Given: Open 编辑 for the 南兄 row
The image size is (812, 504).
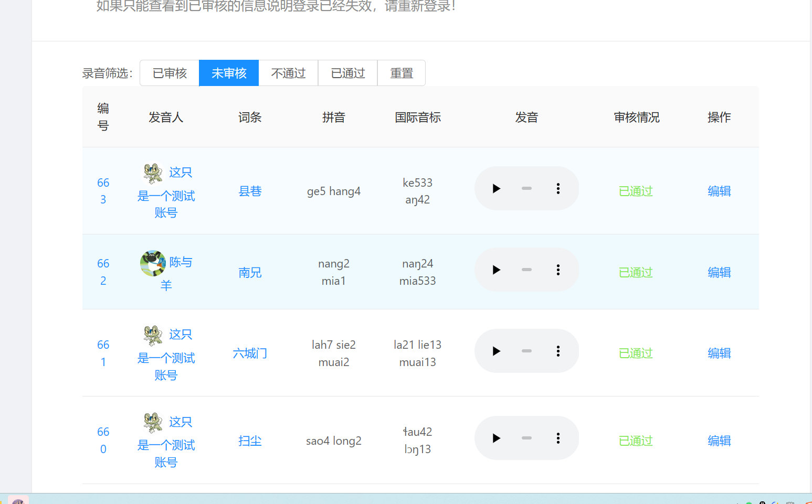Looking at the screenshot, I should point(719,272).
